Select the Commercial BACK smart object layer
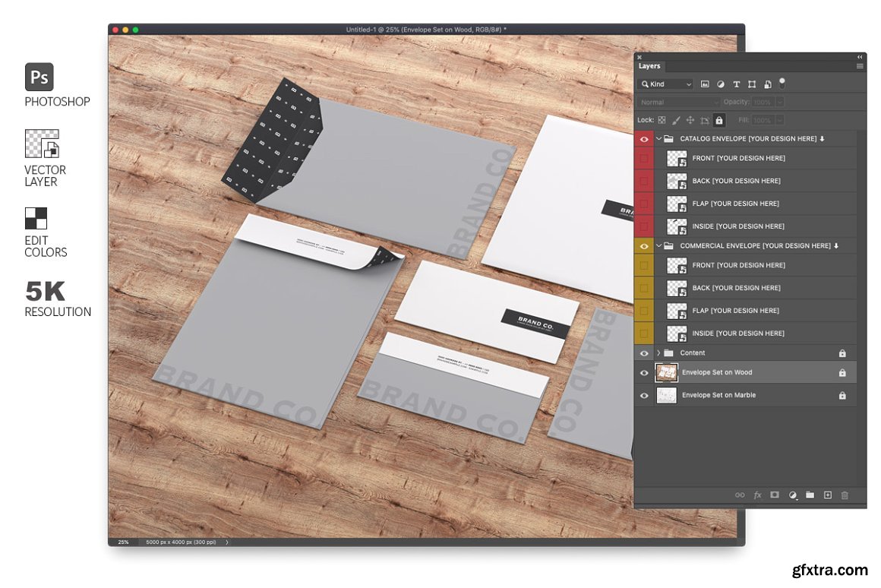The height and width of the screenshot is (588, 881). pos(736,288)
